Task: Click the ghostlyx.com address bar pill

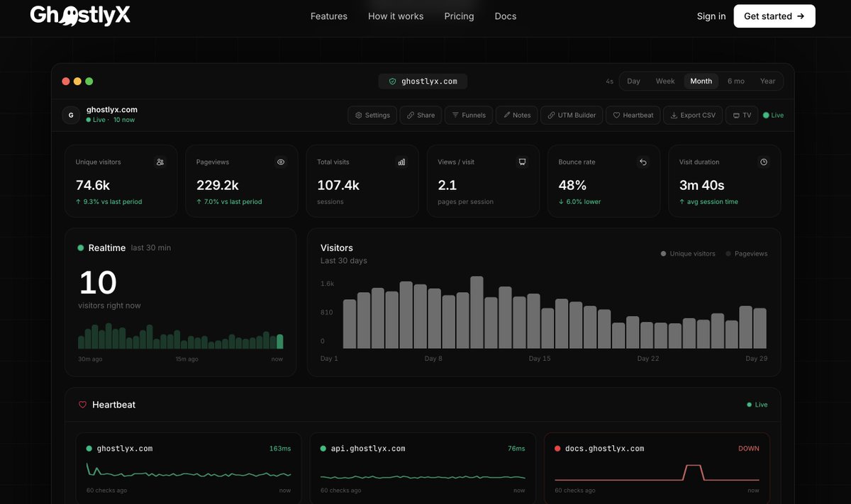Action: 423,82
